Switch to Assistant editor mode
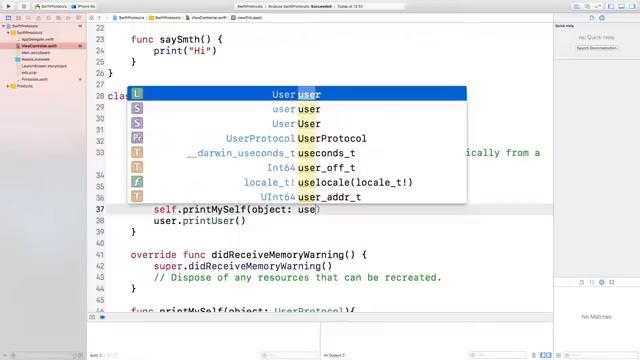Screen dimensions: 640x360 (587, 7)
